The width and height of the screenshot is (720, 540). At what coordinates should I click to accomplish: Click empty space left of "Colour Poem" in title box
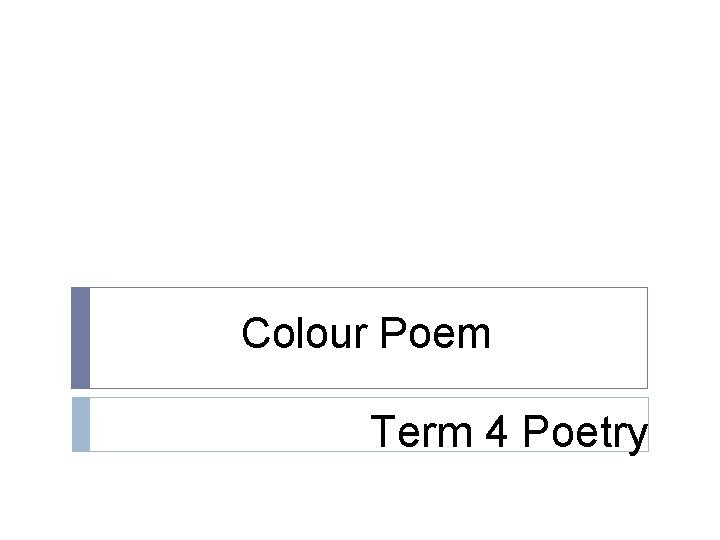click(165, 338)
